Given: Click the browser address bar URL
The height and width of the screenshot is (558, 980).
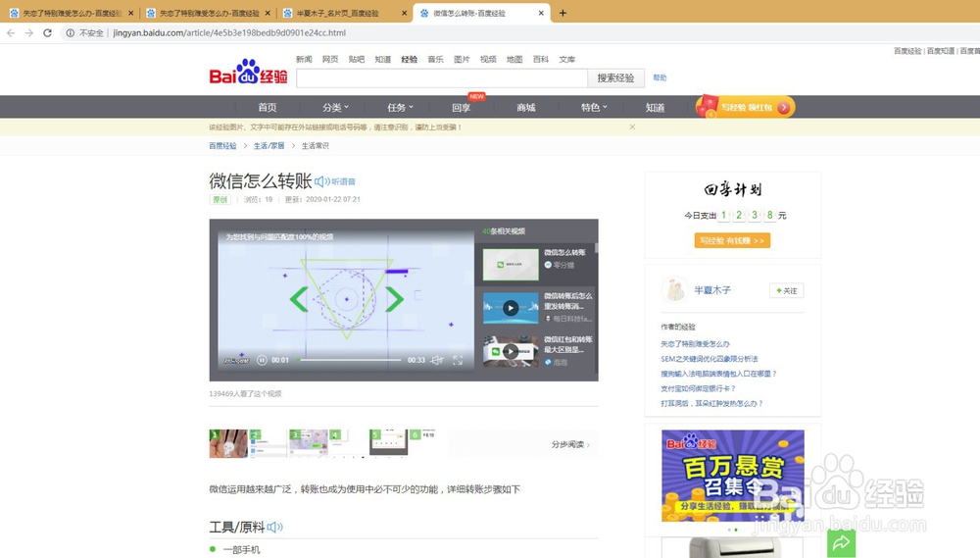Looking at the screenshot, I should [x=229, y=32].
